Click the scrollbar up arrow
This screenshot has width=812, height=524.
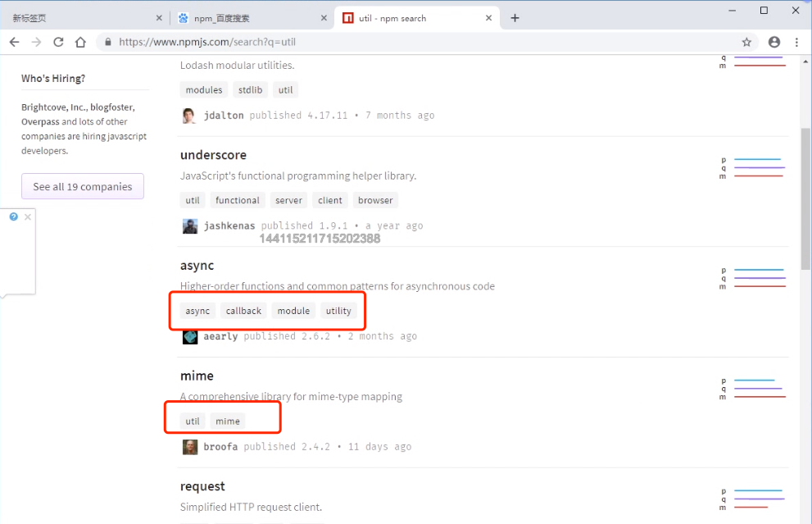(805, 62)
